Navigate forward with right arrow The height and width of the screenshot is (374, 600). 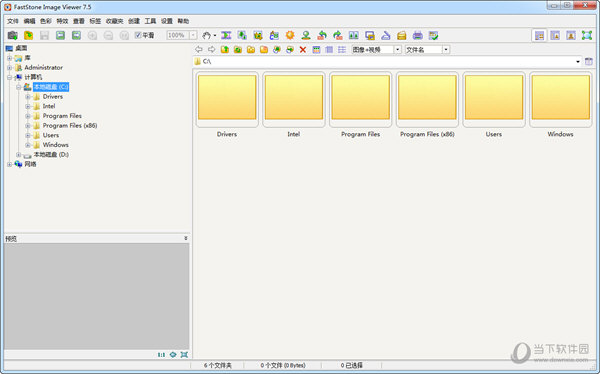pyautogui.click(x=212, y=49)
